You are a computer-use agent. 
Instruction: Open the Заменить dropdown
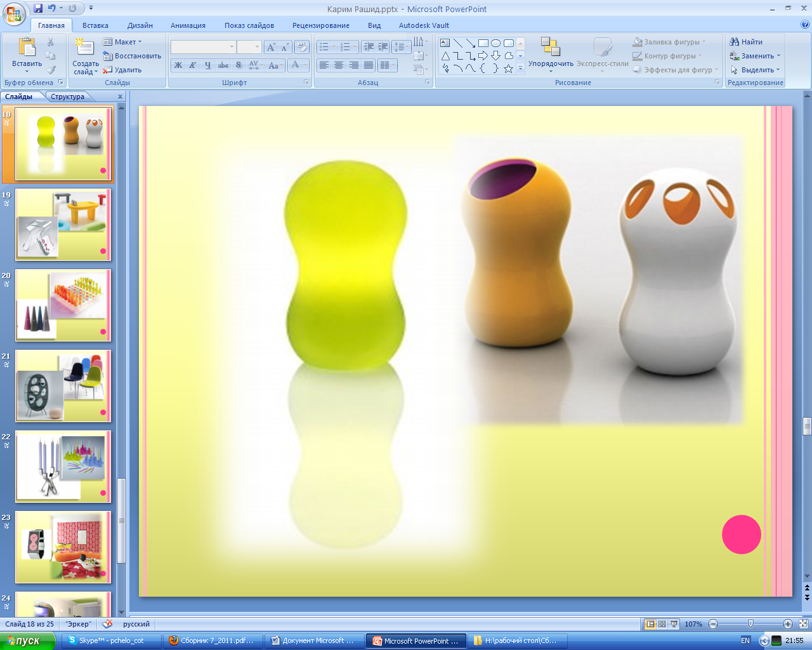pyautogui.click(x=755, y=56)
